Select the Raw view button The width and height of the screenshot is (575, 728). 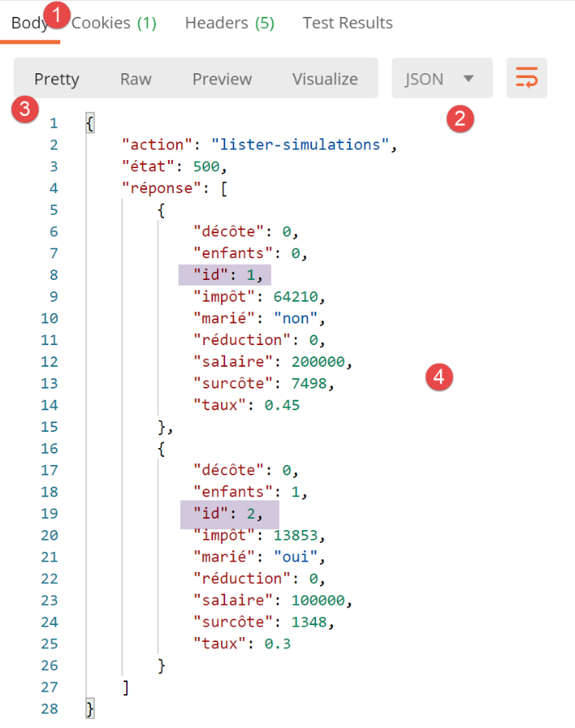pyautogui.click(x=135, y=79)
